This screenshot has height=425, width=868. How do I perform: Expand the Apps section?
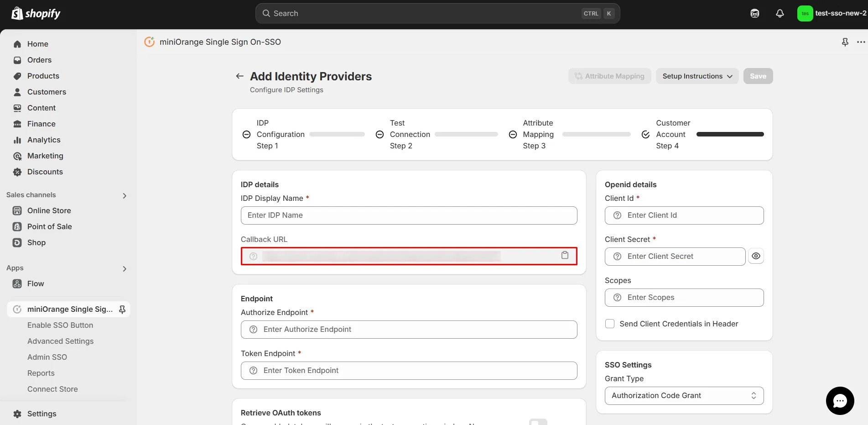pyautogui.click(x=125, y=269)
